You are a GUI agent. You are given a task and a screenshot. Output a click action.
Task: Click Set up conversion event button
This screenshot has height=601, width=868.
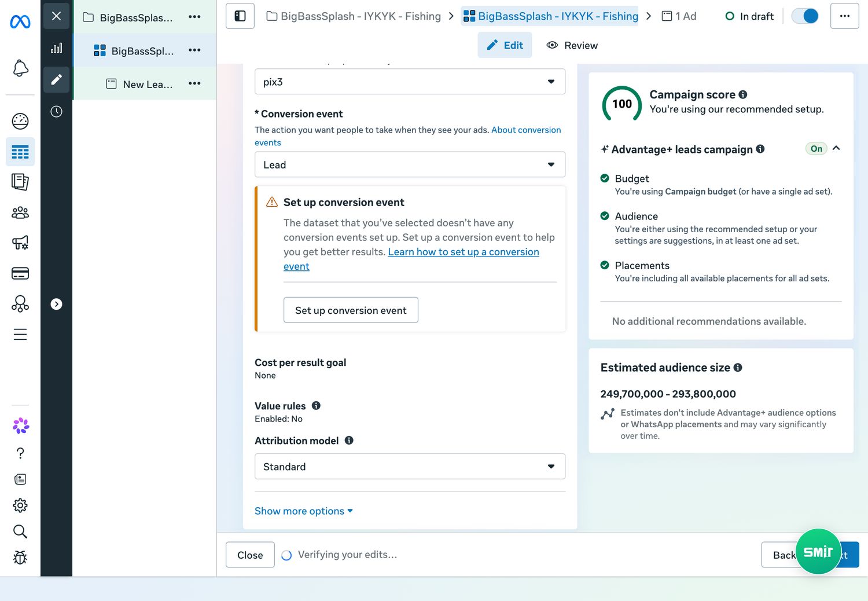pos(351,310)
